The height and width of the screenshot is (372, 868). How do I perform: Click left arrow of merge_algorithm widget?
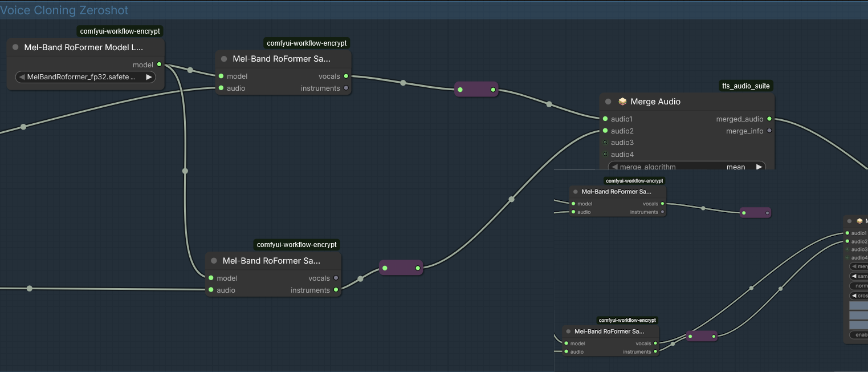tap(614, 167)
